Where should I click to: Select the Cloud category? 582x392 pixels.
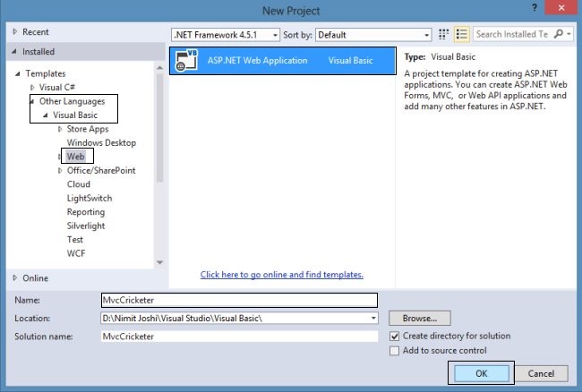coord(78,184)
